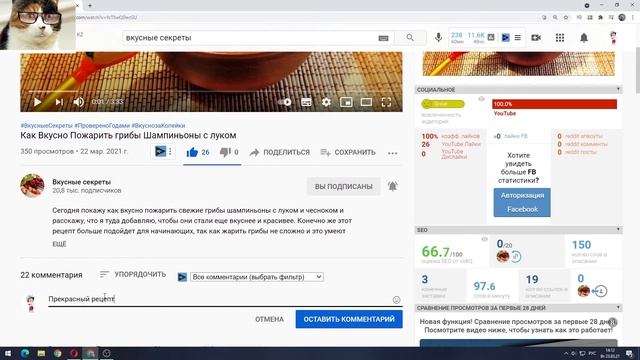Toggle eye icon in СОЦИАЛЬНОЕ panel
This screenshot has height=360, width=640.
pyautogui.click(x=482, y=99)
